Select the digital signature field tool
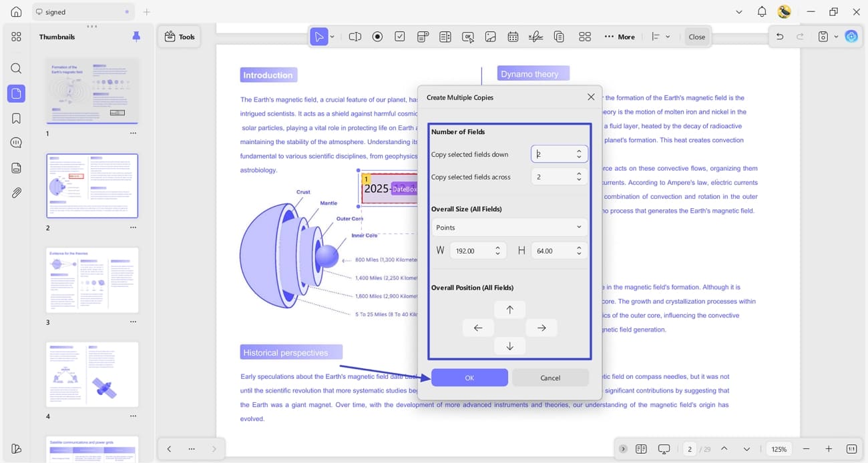Screen dimensions: 868x463 tap(535, 37)
